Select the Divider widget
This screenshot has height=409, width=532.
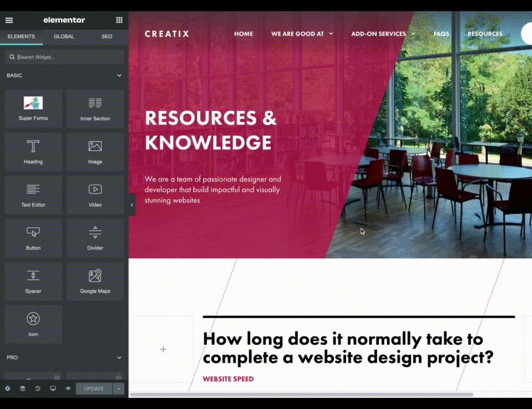tap(95, 238)
